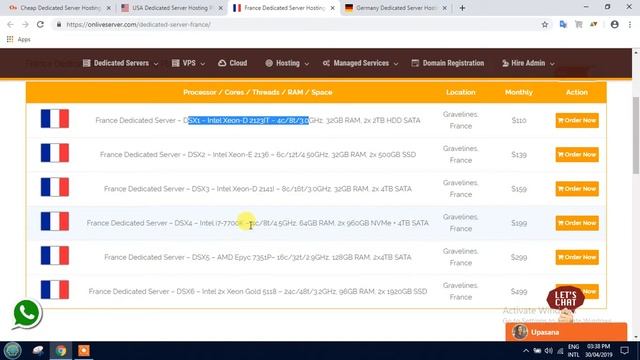The width and height of the screenshot is (640, 360).
Task: Bookmark this page with the star icon
Action: pyautogui.click(x=544, y=24)
